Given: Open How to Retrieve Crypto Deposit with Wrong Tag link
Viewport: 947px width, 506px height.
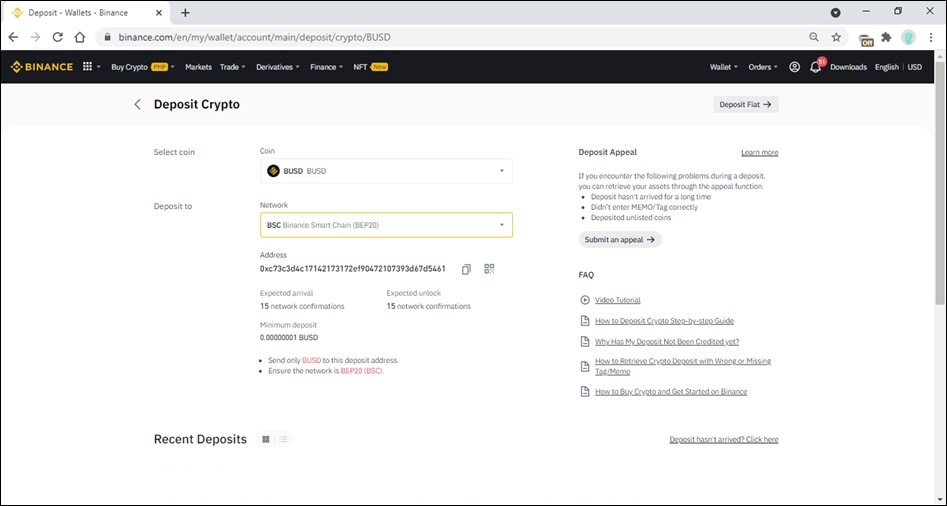Looking at the screenshot, I should pos(683,367).
